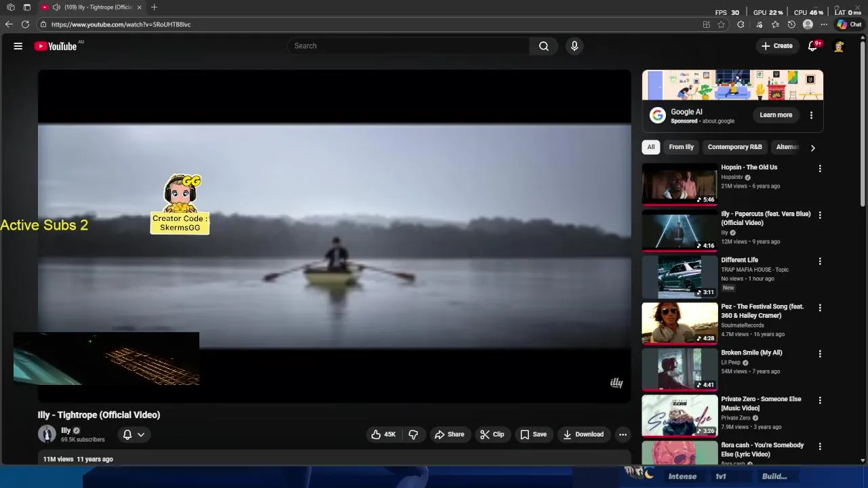Open the YouTube notifications bell
The width and height of the screenshot is (868, 488).
pos(813,46)
